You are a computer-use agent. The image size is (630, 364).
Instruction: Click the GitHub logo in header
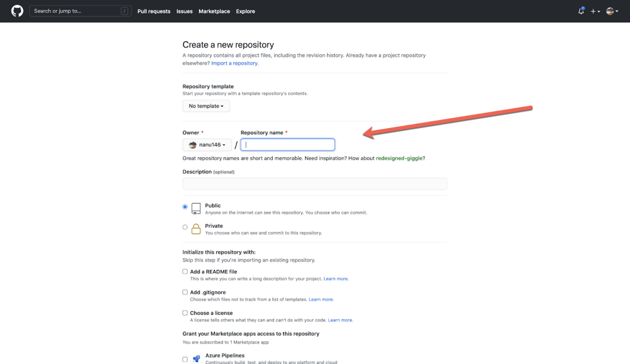click(x=17, y=11)
